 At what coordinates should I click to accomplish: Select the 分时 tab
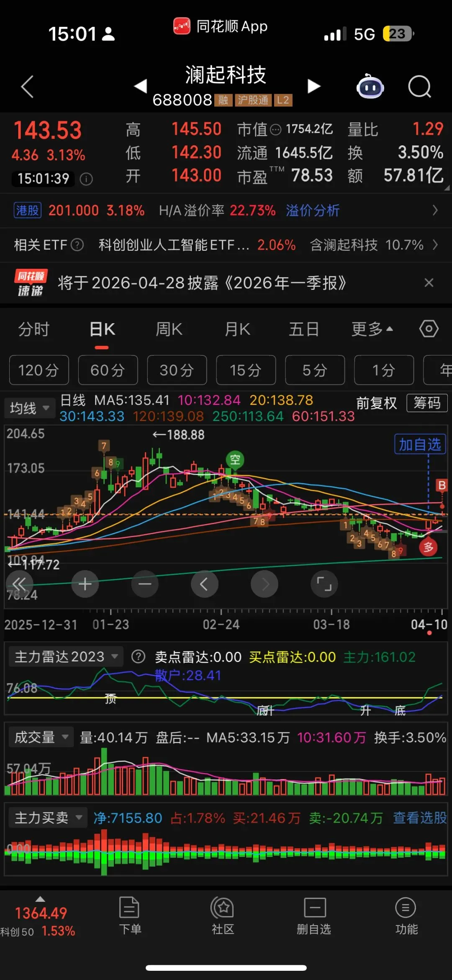pos(34,329)
